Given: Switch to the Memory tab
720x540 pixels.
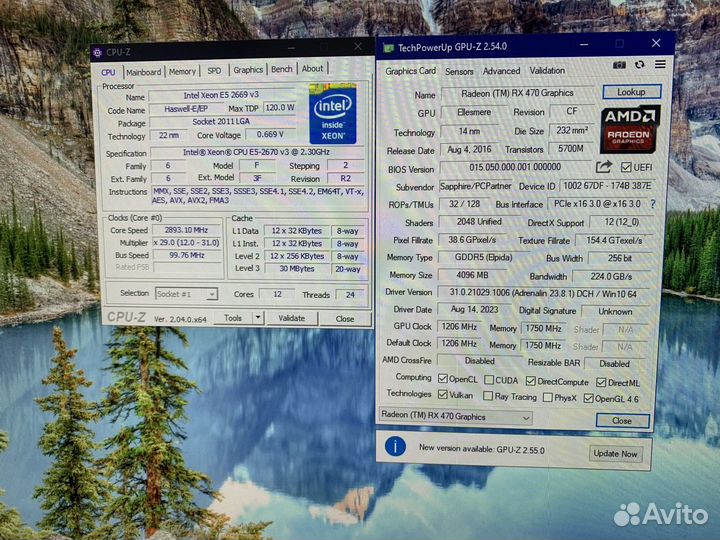Looking at the screenshot, I should pyautogui.click(x=182, y=71).
